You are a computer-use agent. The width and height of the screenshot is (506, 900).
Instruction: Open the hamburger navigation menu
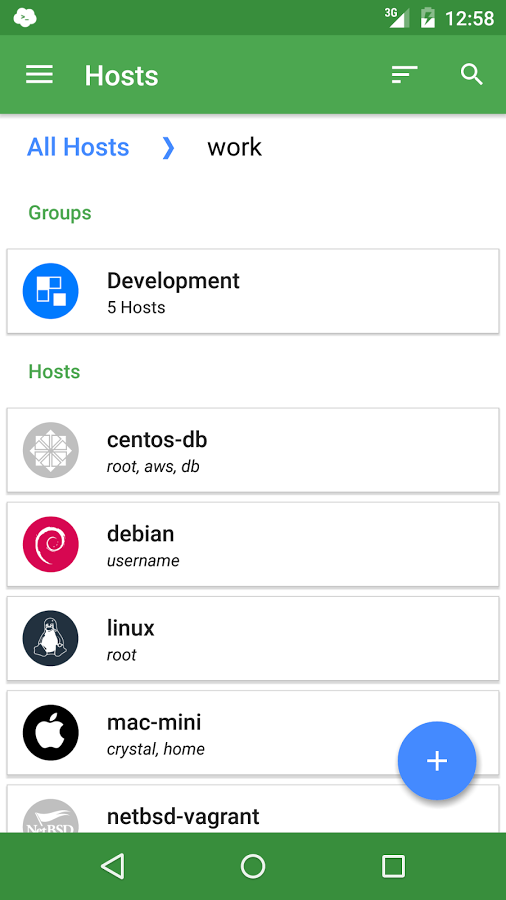(39, 75)
